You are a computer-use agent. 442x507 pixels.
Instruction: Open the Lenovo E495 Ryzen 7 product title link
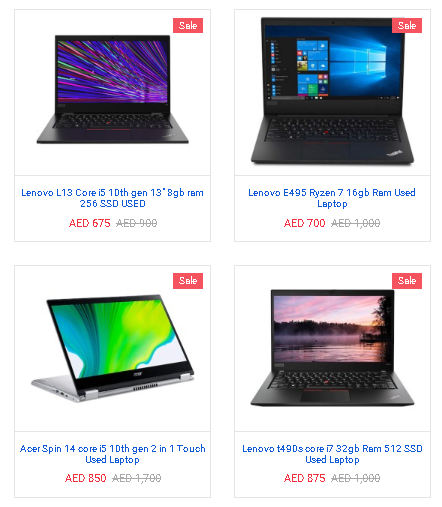click(332, 198)
